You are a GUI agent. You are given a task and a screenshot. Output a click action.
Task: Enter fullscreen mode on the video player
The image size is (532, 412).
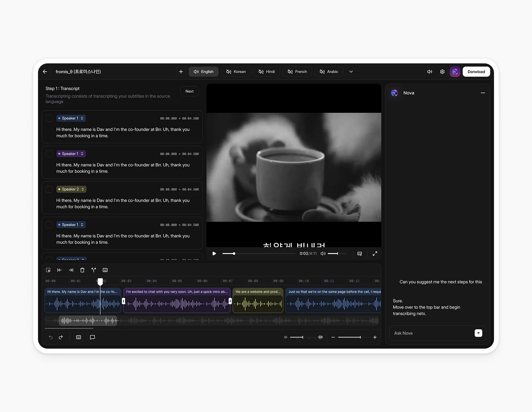[374, 254]
